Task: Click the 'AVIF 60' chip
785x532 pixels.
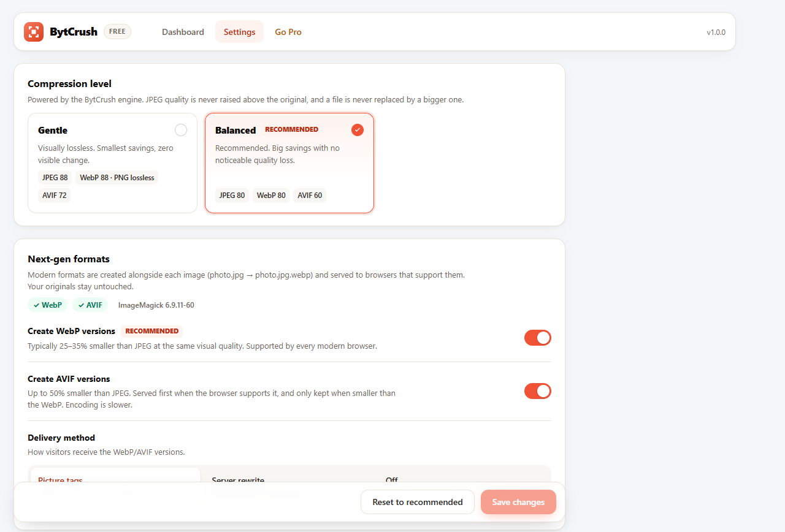Action: pos(310,196)
